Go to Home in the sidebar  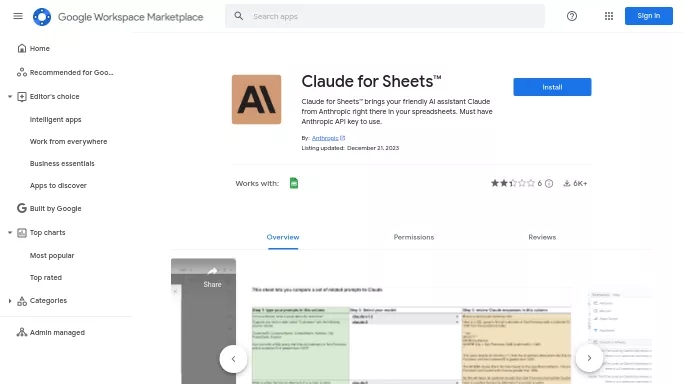pyautogui.click(x=40, y=48)
